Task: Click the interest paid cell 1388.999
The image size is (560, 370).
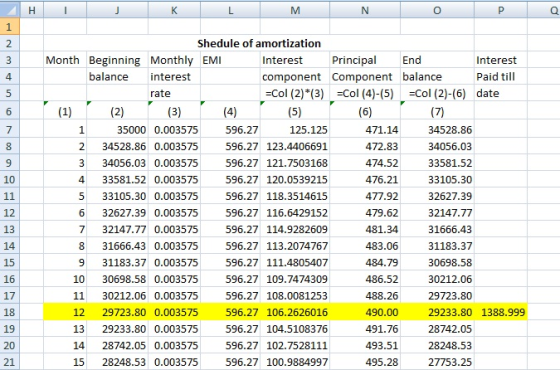Action: point(501,312)
